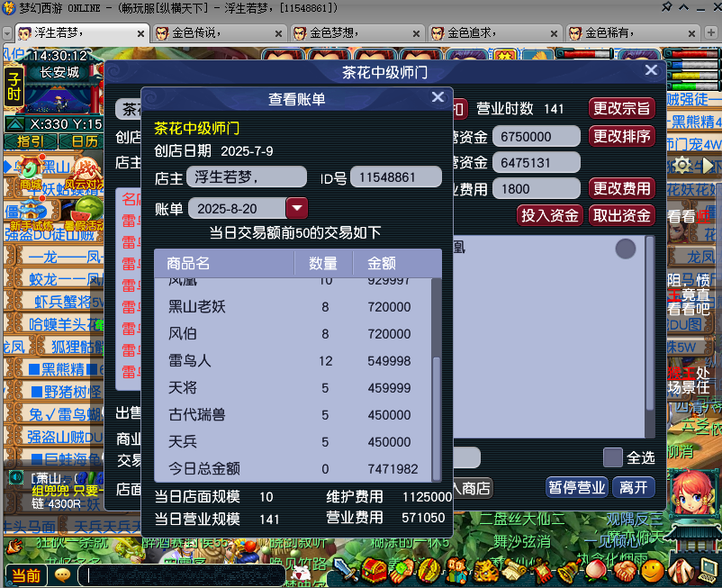Click the robe clothing icon in bottom bar
This screenshot has height=588, width=722.
680,571
